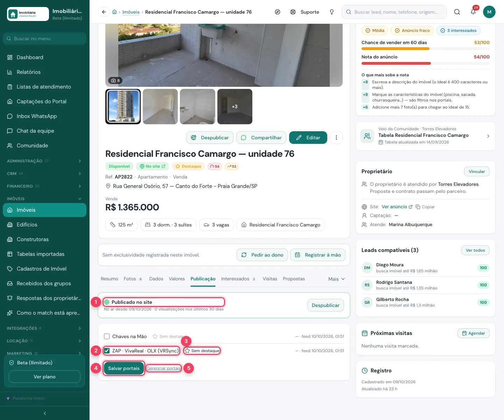
Task: Go to Comunidade section
Action: click(45, 146)
